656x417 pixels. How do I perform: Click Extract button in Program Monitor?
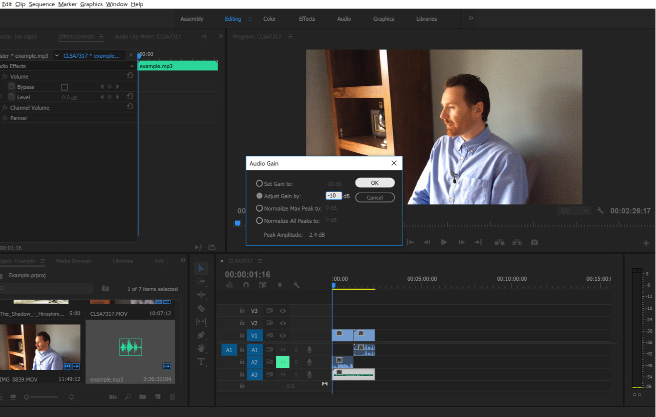pos(517,242)
